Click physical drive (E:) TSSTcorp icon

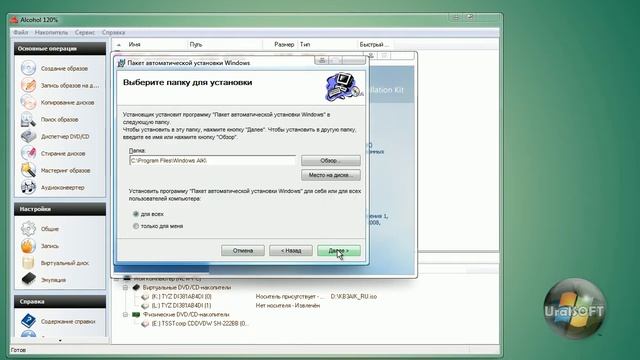click(x=145, y=324)
